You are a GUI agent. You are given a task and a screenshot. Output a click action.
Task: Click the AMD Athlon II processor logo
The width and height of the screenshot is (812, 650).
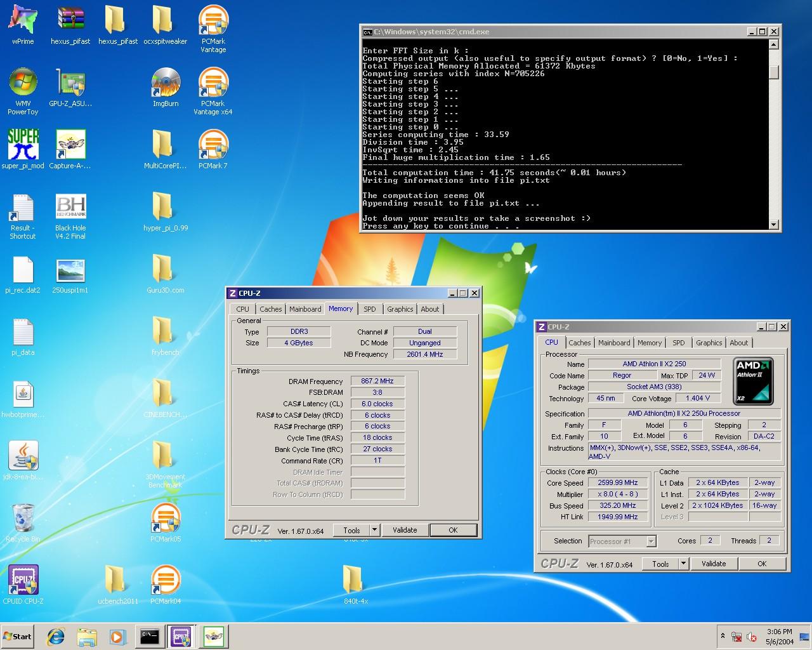click(753, 381)
